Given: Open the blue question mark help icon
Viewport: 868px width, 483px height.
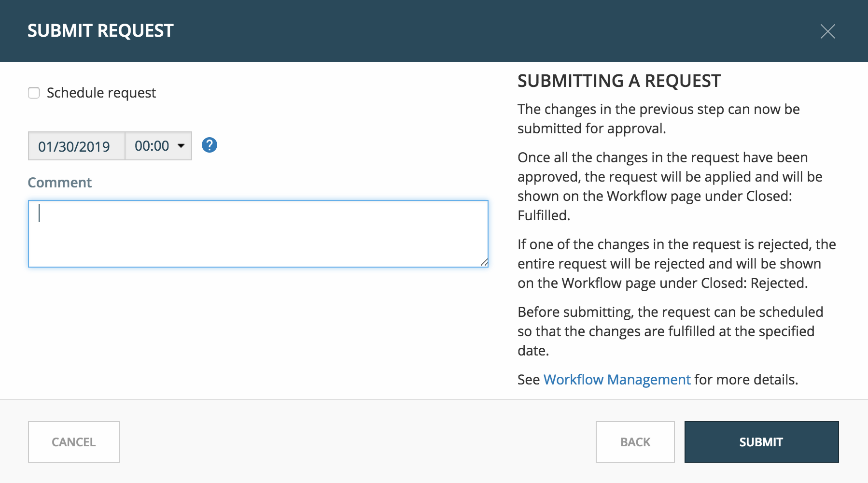Looking at the screenshot, I should 209,145.
